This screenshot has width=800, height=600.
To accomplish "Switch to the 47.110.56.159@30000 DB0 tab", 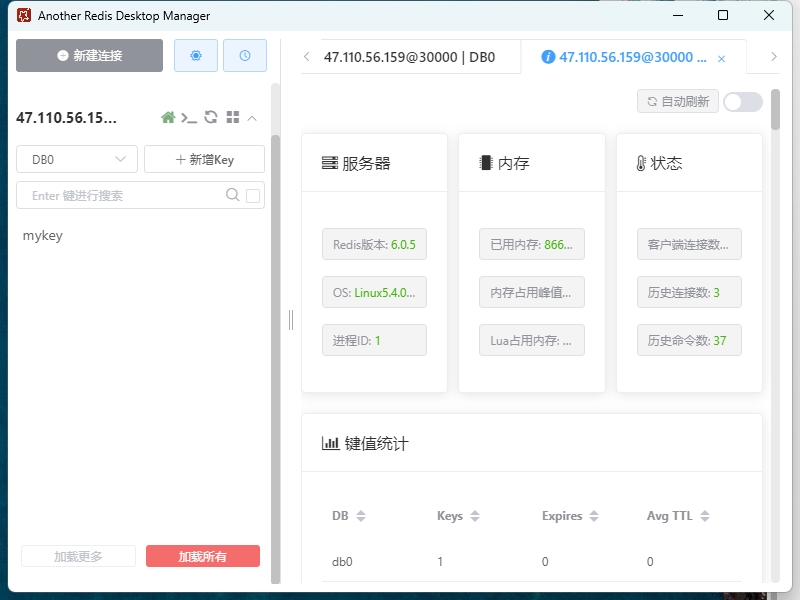I will pyautogui.click(x=415, y=57).
